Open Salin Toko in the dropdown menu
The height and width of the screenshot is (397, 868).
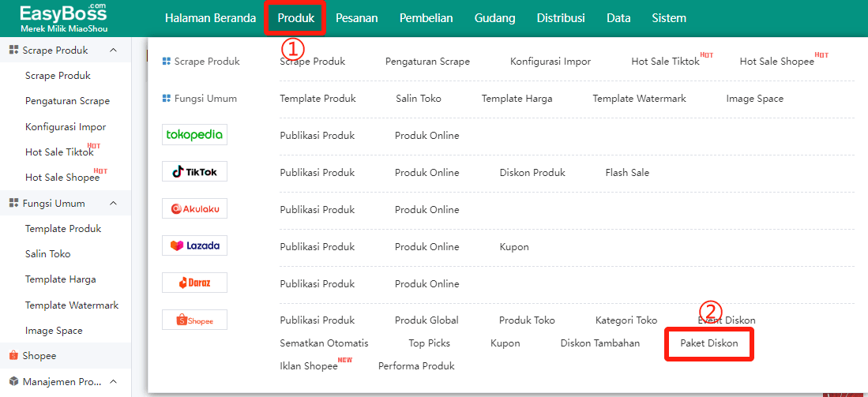(419, 99)
